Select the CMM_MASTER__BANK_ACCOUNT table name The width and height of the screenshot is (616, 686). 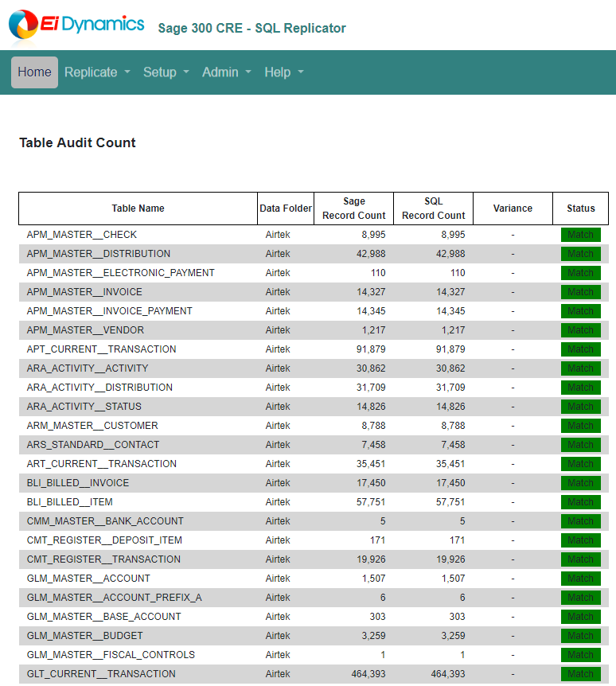tap(105, 521)
